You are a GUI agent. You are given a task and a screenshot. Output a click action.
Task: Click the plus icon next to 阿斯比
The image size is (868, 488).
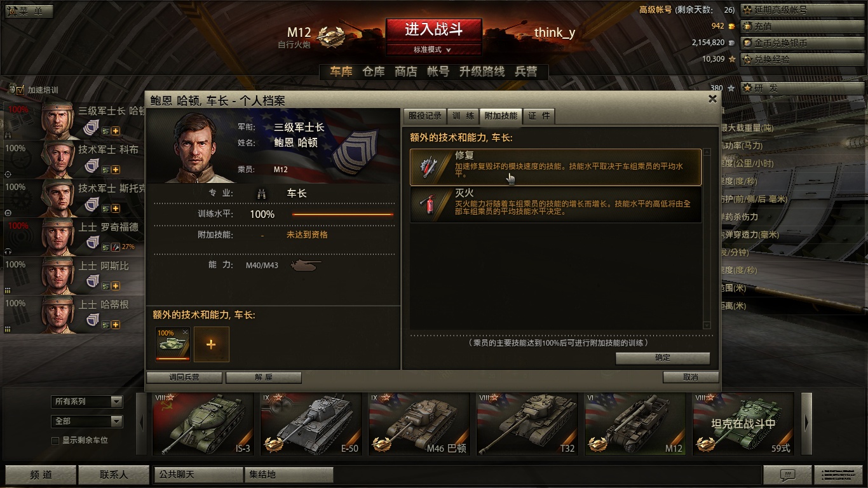pos(116,286)
